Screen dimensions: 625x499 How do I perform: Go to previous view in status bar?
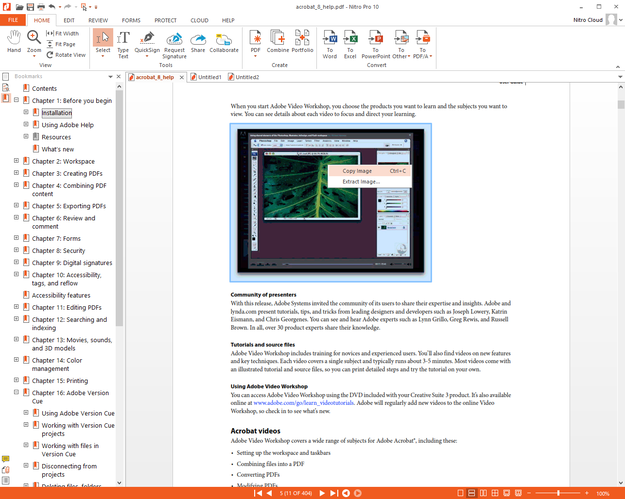coord(346,493)
